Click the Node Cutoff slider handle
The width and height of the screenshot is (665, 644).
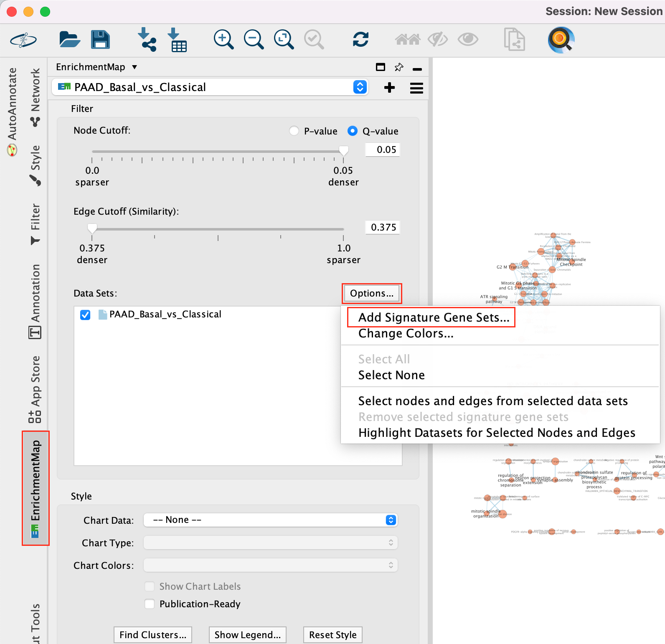[343, 151]
